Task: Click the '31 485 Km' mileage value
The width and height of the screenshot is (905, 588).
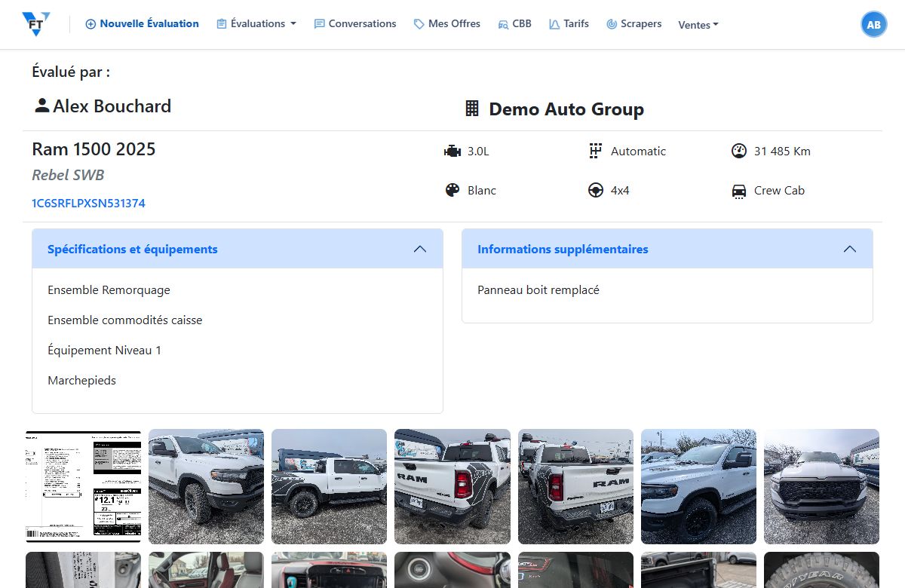Action: click(x=782, y=151)
